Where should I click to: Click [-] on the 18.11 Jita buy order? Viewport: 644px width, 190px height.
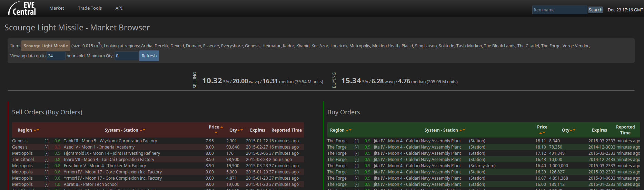coord(357,141)
